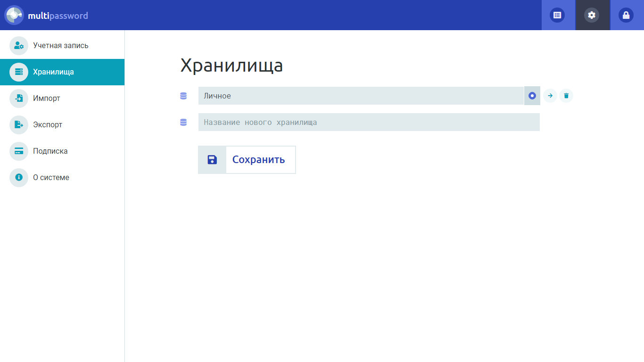This screenshot has width=644, height=362.
Task: Click the Импорт sidebar icon
Action: 19,99
